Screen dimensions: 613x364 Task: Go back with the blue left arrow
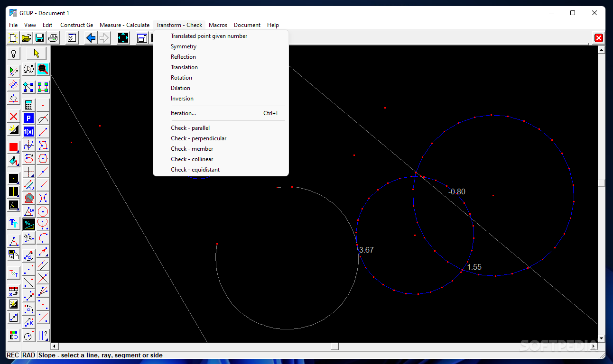pos(91,38)
